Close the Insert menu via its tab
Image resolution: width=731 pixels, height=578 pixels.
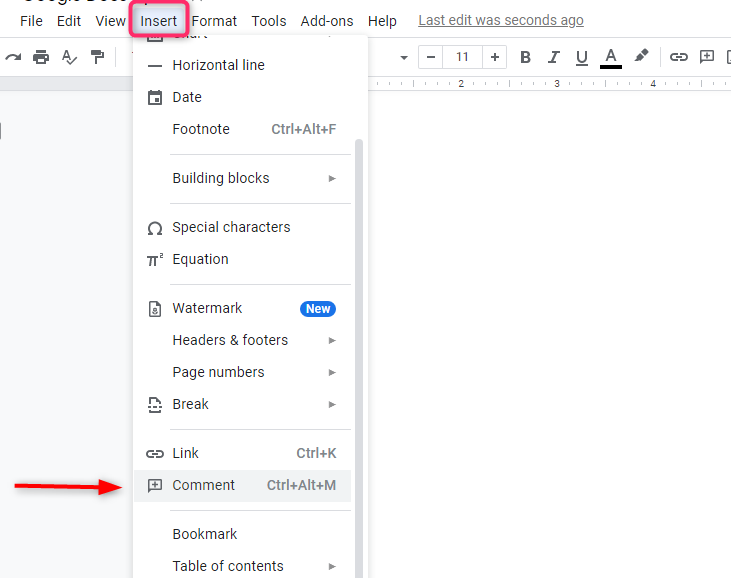click(159, 21)
